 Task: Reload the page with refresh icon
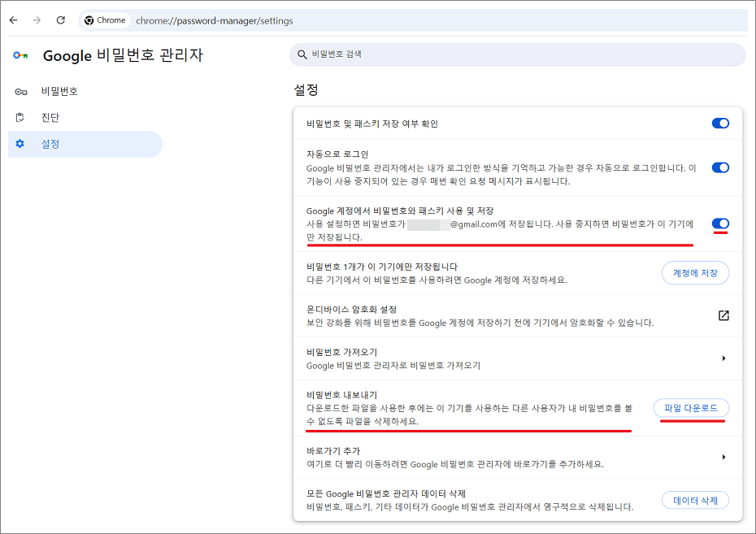tap(61, 20)
